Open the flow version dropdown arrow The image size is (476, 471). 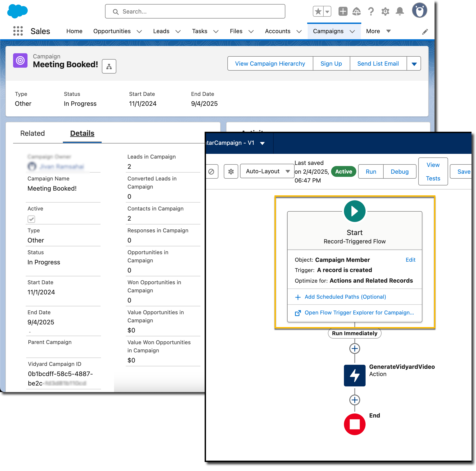[262, 143]
